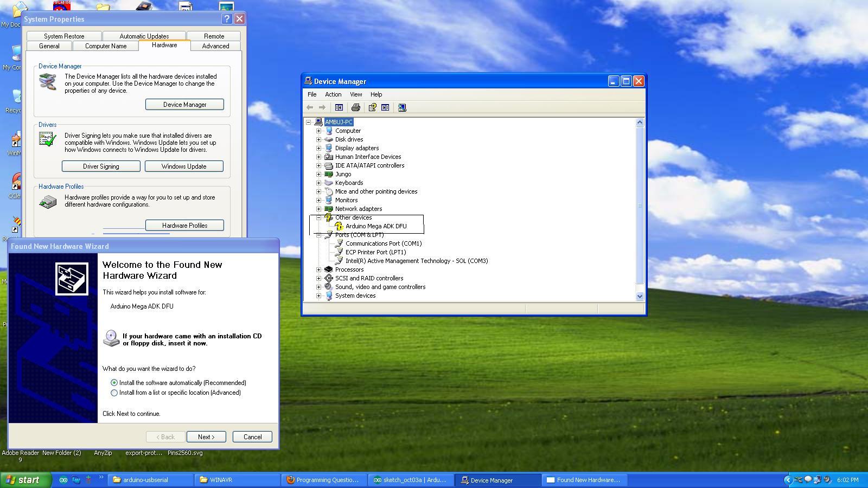Select Arduino Mega ADK DFU in device tree
Screen dimensions: 868x488
click(376, 226)
